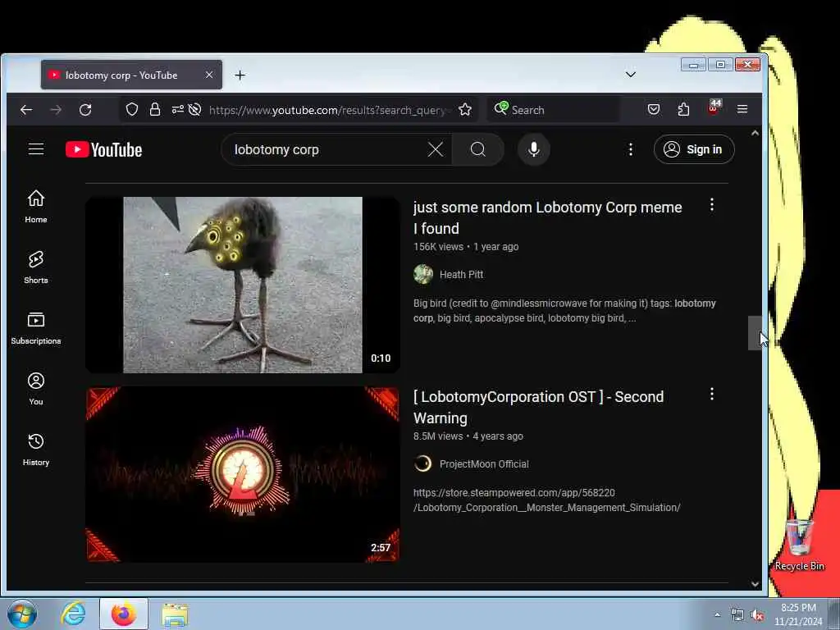Click the scrollbar down arrow

755,584
